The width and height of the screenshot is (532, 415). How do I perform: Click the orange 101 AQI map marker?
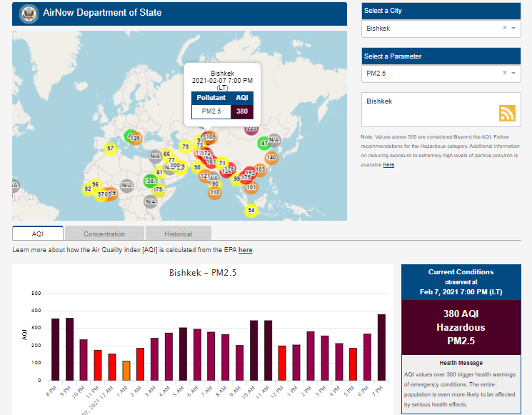pyautogui.click(x=251, y=187)
